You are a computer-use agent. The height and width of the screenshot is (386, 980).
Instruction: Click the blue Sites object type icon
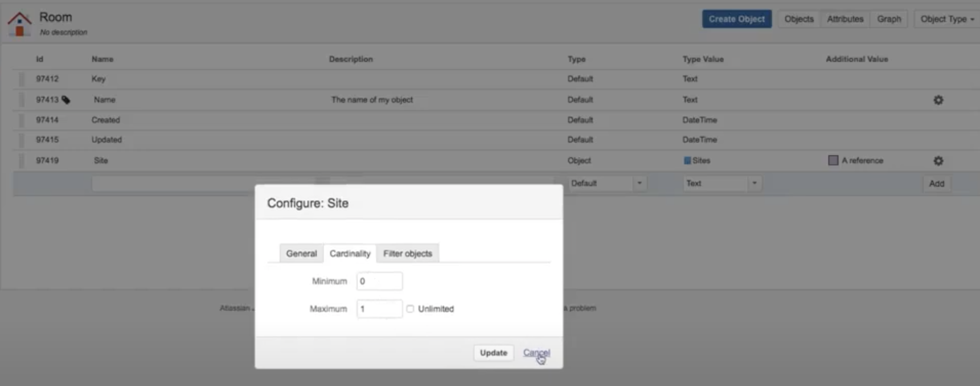point(687,161)
